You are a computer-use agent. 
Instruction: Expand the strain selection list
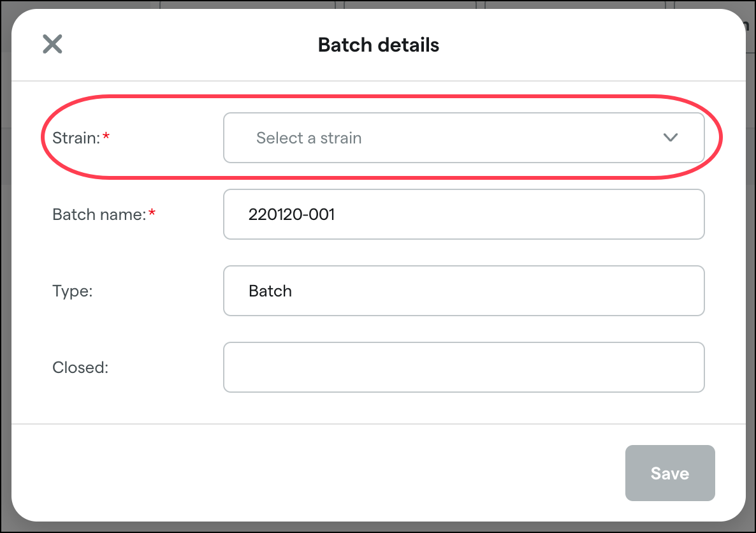click(x=463, y=138)
